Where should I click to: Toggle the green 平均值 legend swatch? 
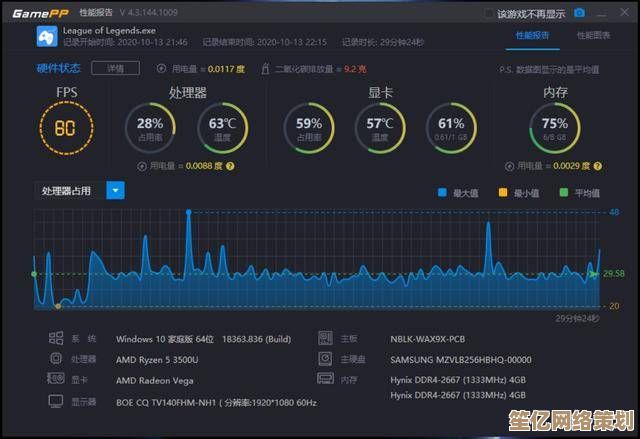coord(564,193)
